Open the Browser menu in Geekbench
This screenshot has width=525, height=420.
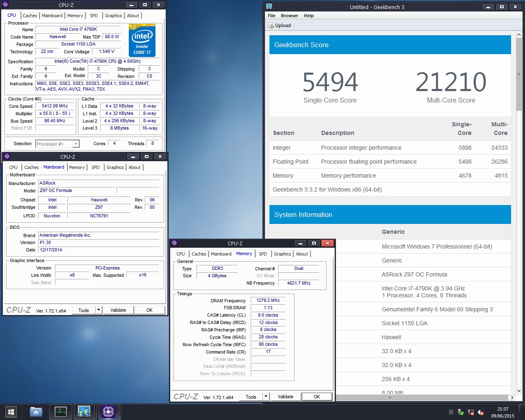coord(290,16)
